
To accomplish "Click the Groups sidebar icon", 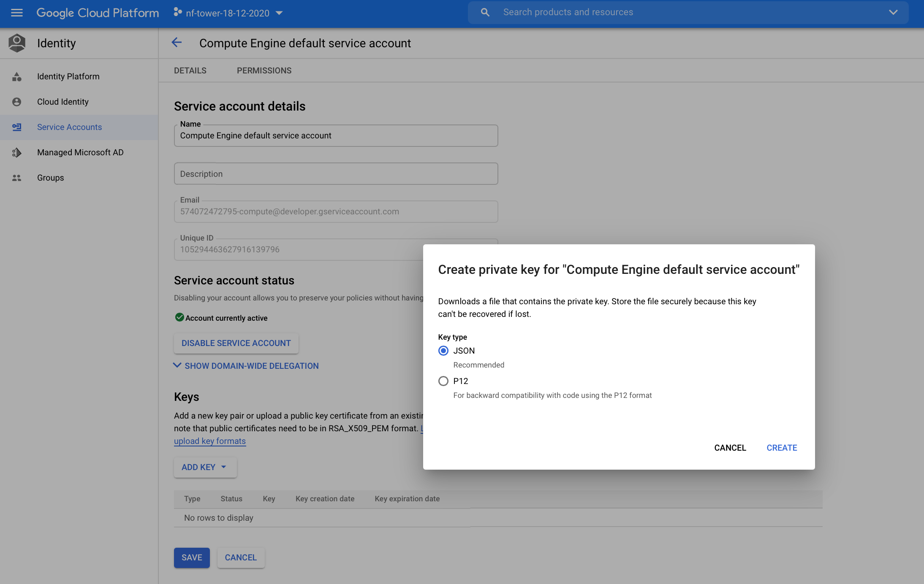I will pyautogui.click(x=17, y=178).
